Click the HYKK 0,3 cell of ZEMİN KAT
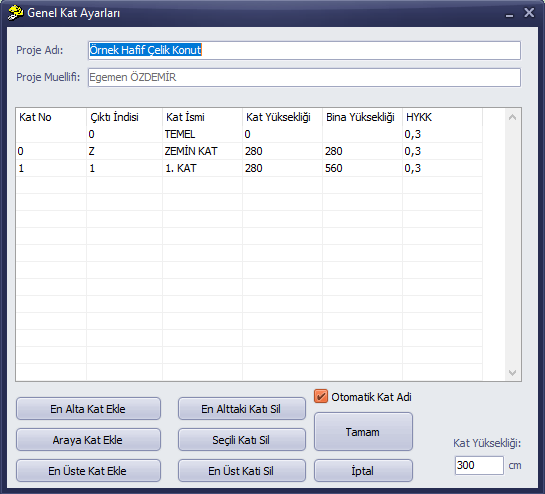The height and width of the screenshot is (494, 545). coord(442,151)
